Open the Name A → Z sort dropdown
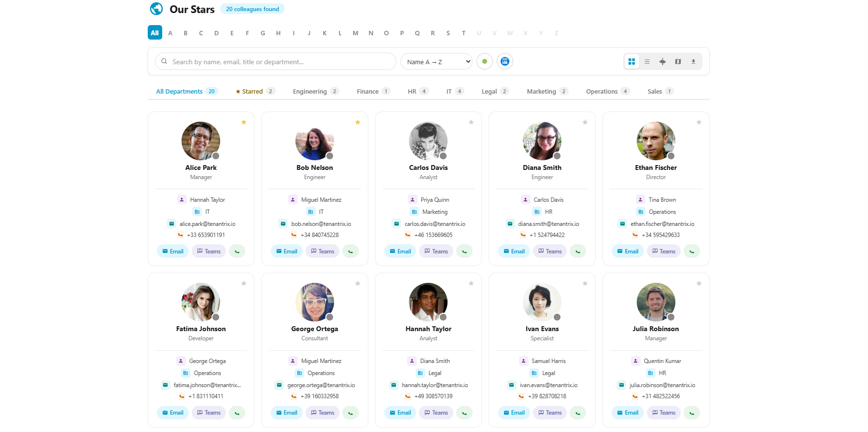The height and width of the screenshot is (432, 868). pos(436,62)
